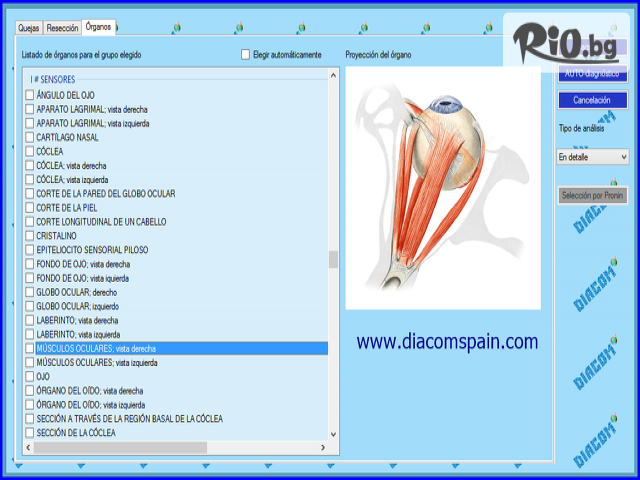The height and width of the screenshot is (480, 640).
Task: Click the AUTO-diagnóstico button
Action: pyautogui.click(x=592, y=74)
